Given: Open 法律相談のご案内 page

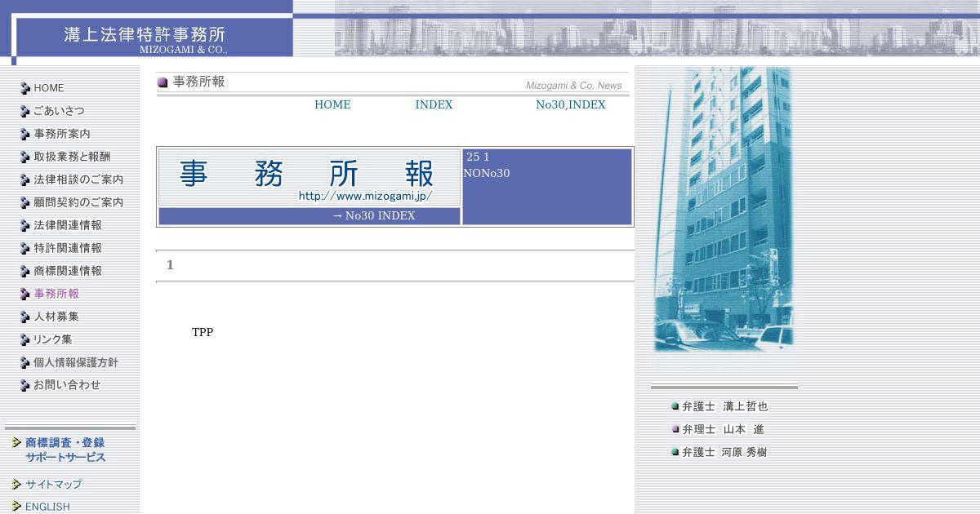Looking at the screenshot, I should 78,179.
